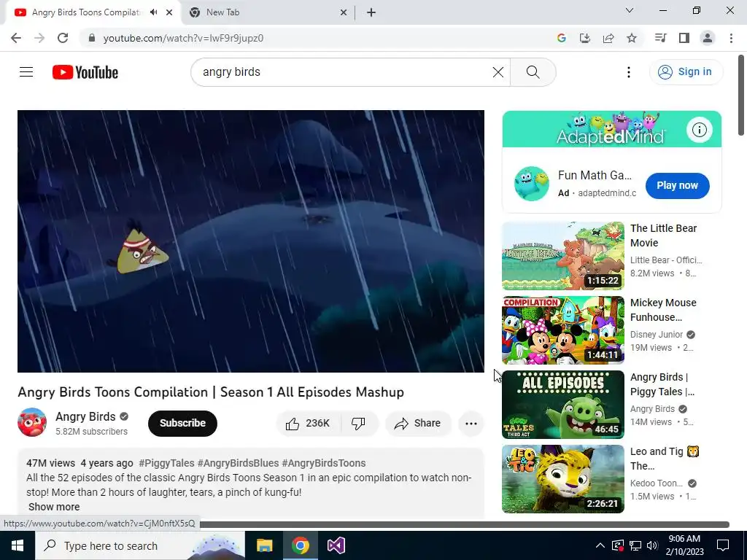747x560 pixels.
Task: Open the media controls icon in Chrome
Action: click(660, 38)
